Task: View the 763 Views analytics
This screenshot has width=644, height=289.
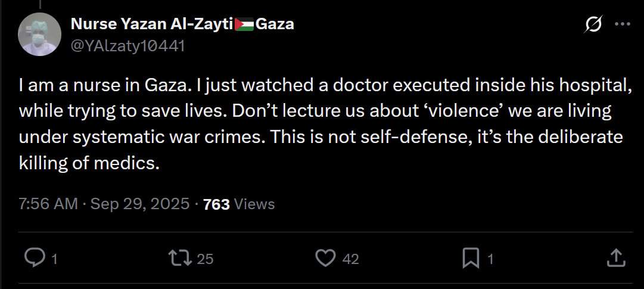Action: (x=239, y=204)
